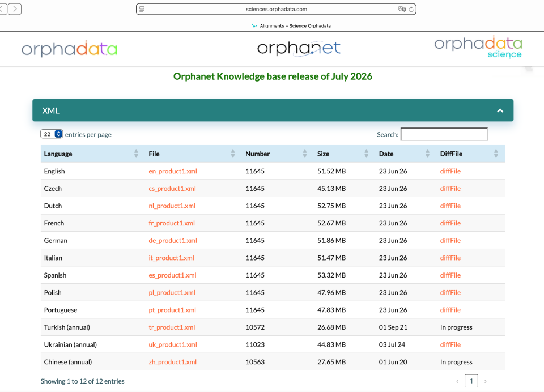Click the previous page arrow
This screenshot has height=392, width=544.
click(457, 381)
